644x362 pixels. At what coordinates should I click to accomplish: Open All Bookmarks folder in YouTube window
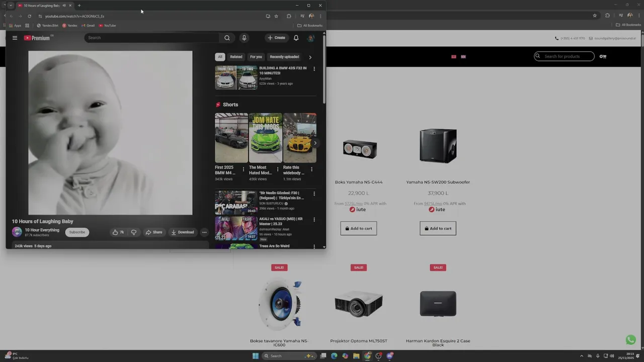tap(310, 26)
